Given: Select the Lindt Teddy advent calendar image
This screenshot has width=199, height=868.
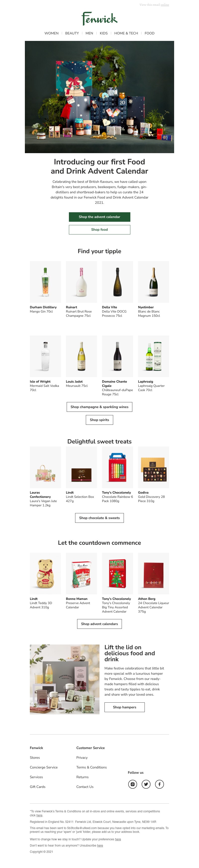Looking at the screenshot, I should (x=45, y=573).
